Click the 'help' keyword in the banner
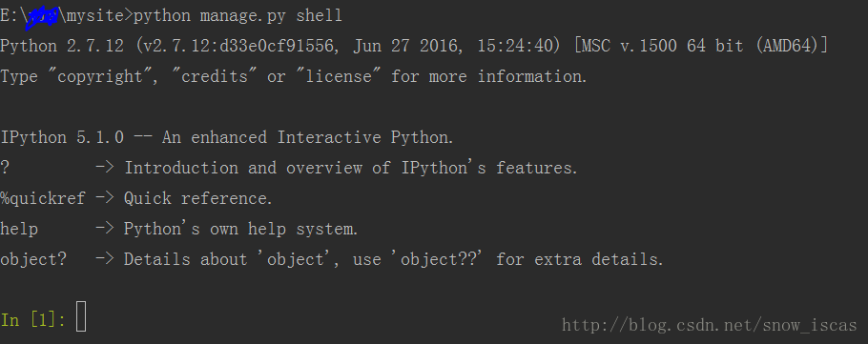 click(x=19, y=228)
